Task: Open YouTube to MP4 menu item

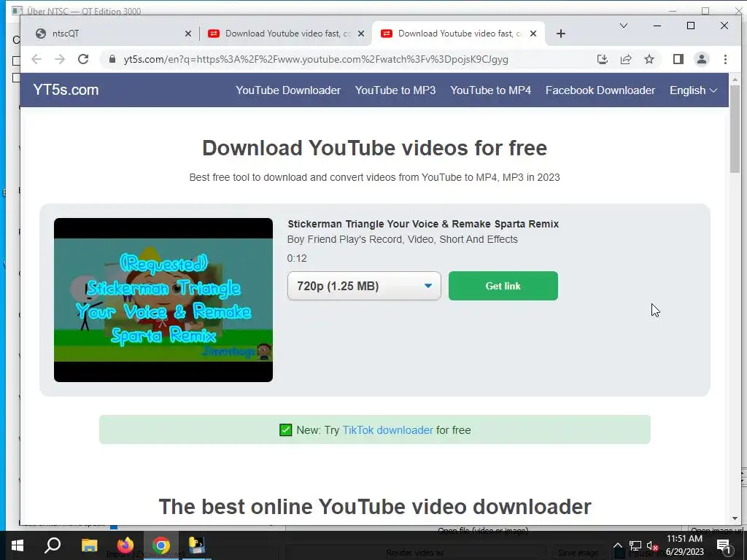Action: pyautogui.click(x=490, y=90)
